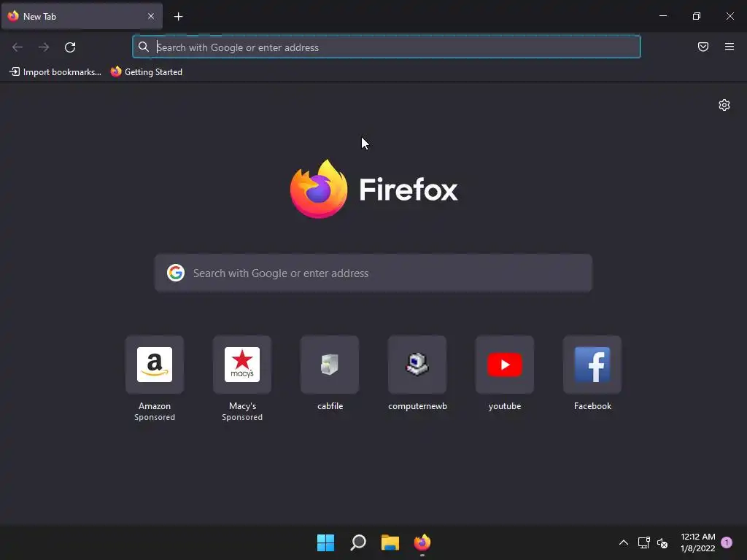
Task: Click the network icon in system tray
Action: pyautogui.click(x=643, y=542)
